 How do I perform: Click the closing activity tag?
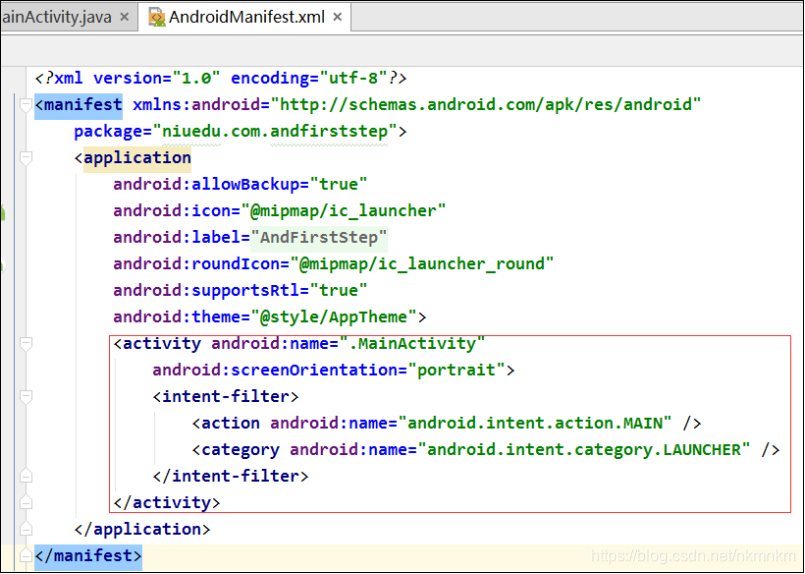[167, 503]
